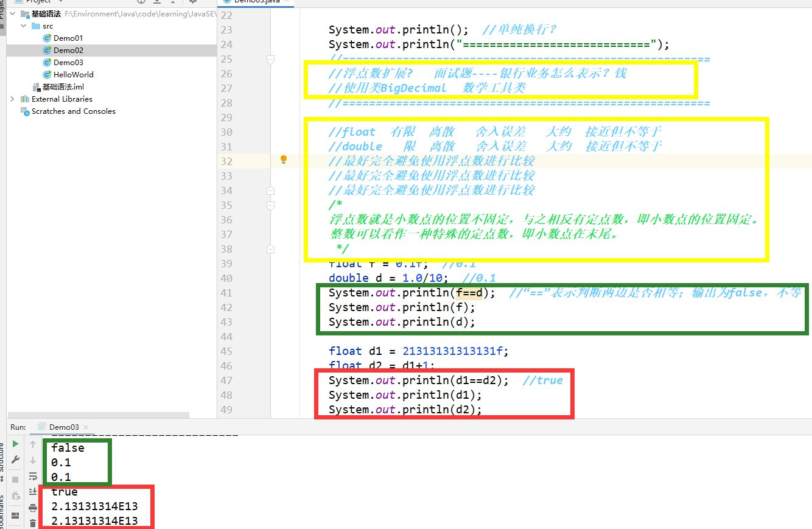Click the 'System.out.println(f);' line
Viewport: 812px width, 529px height.
click(x=402, y=307)
